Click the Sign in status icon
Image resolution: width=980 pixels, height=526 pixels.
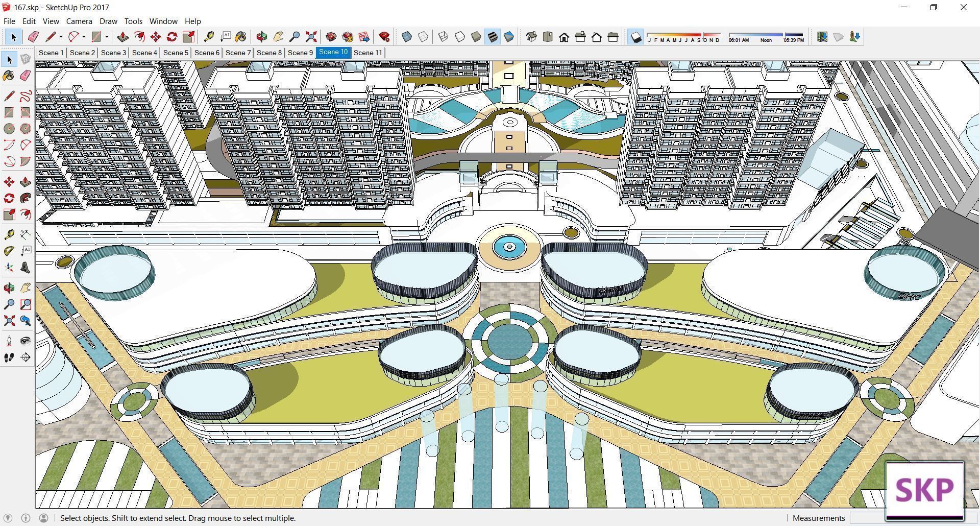click(44, 518)
